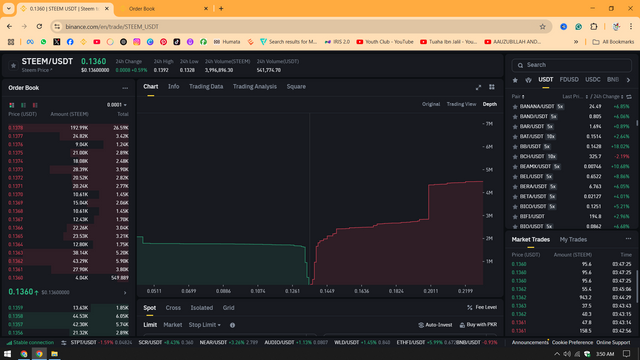Open the Trading Analysis tab
640x360 pixels.
(255, 87)
